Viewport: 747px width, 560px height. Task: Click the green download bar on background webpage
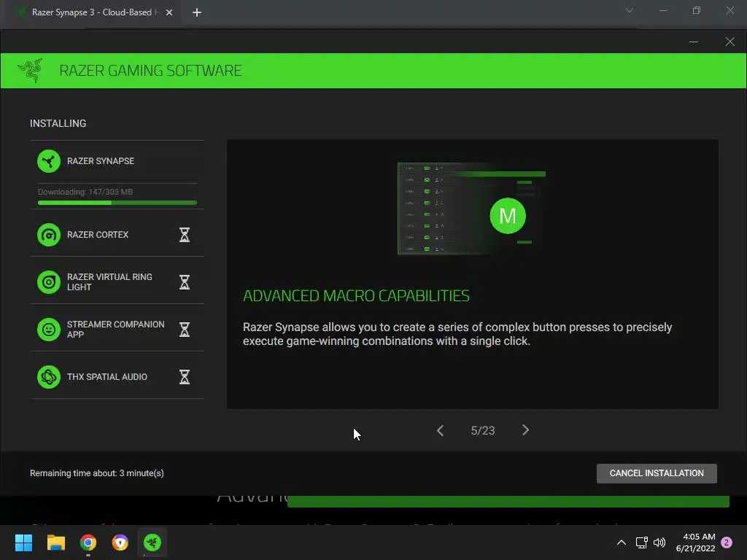click(508, 502)
